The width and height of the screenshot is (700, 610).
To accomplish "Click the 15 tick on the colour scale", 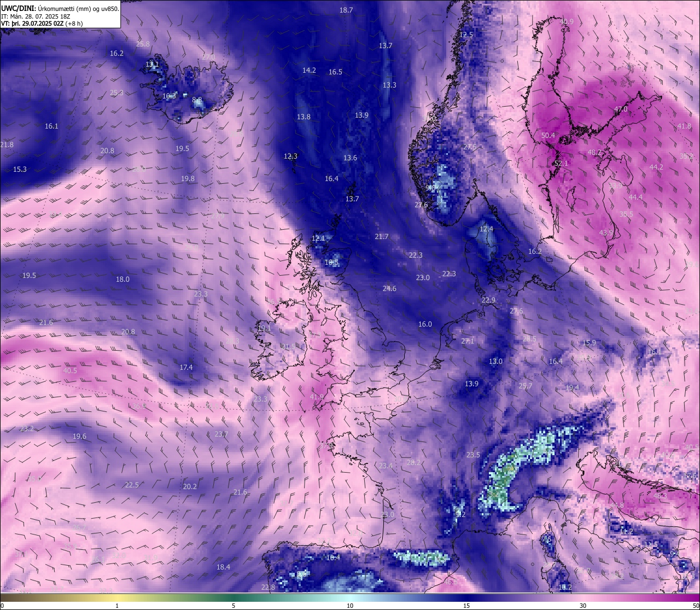I will click(x=466, y=606).
